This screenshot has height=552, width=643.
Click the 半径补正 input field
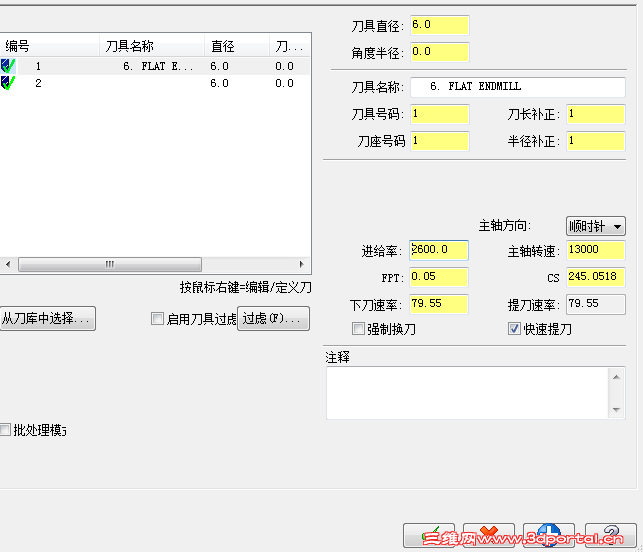pos(595,141)
